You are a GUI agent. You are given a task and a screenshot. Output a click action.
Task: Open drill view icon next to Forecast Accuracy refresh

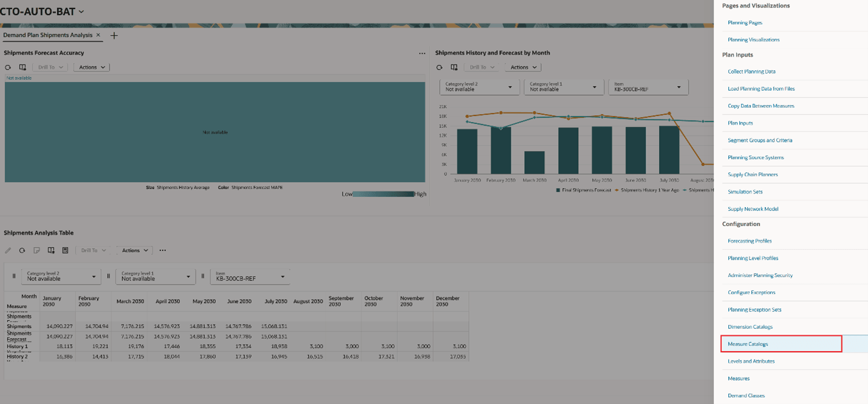[22, 67]
